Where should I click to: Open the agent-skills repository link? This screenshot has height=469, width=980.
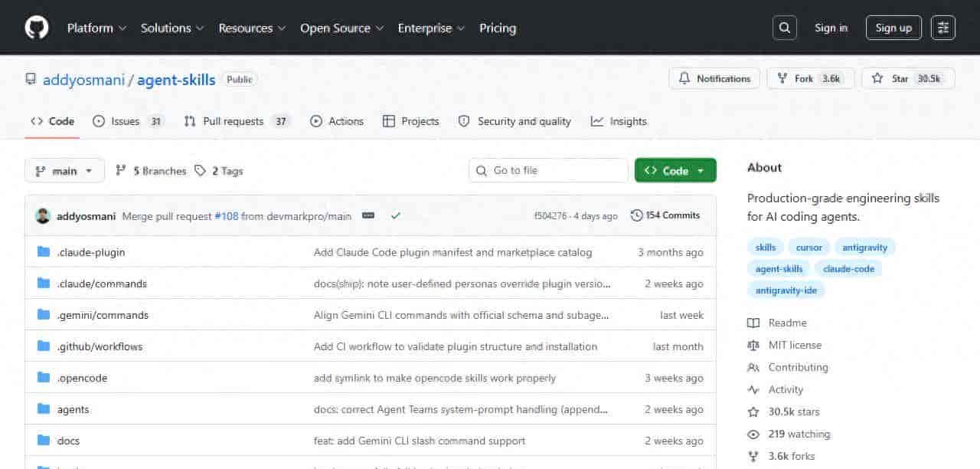[x=176, y=80]
